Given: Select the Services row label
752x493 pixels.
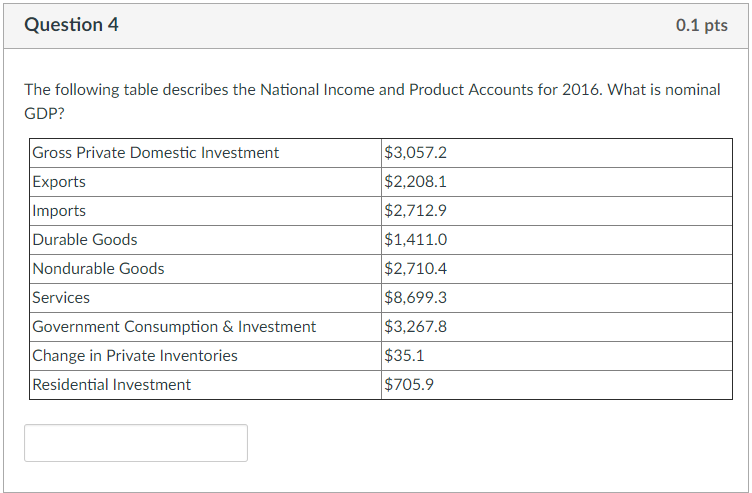Looking at the screenshot, I should pos(61,298).
